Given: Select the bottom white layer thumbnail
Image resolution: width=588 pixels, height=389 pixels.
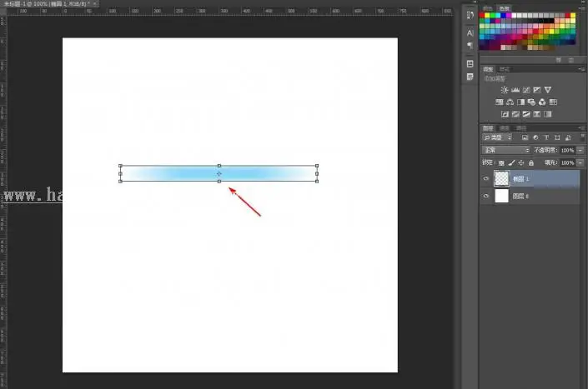Looking at the screenshot, I should (x=501, y=196).
